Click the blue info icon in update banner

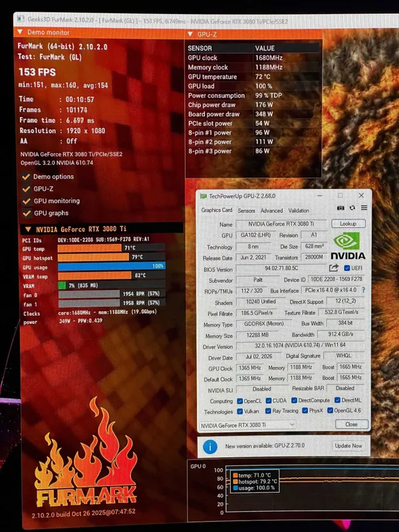210,446
